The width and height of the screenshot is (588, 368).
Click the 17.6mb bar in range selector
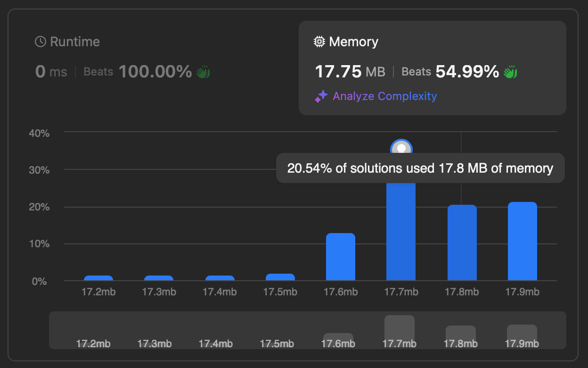pyautogui.click(x=338, y=341)
